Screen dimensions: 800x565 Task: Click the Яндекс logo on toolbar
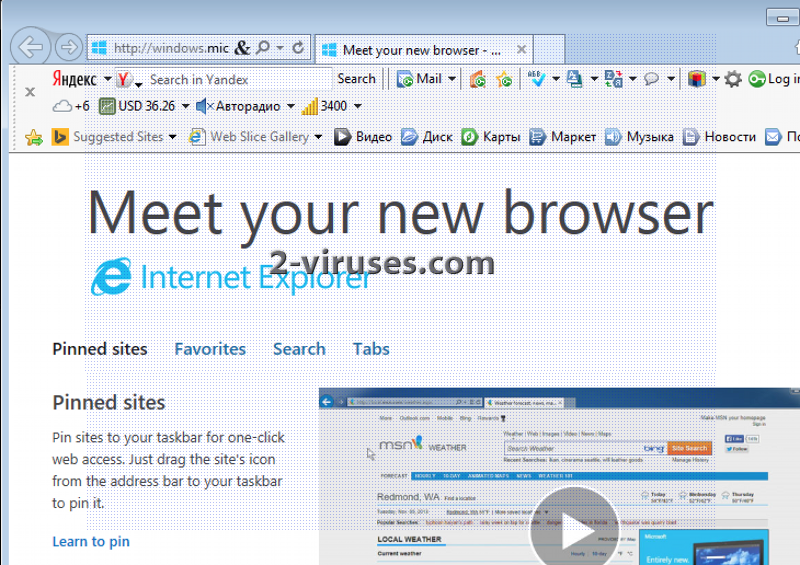click(74, 79)
